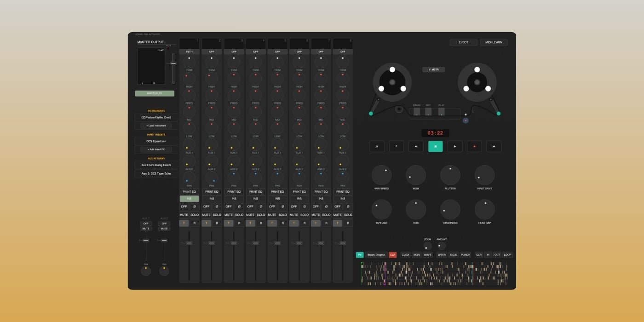Toggle the AUX 1 return MUTE button
Screen dimensions: 644x322
146,229
